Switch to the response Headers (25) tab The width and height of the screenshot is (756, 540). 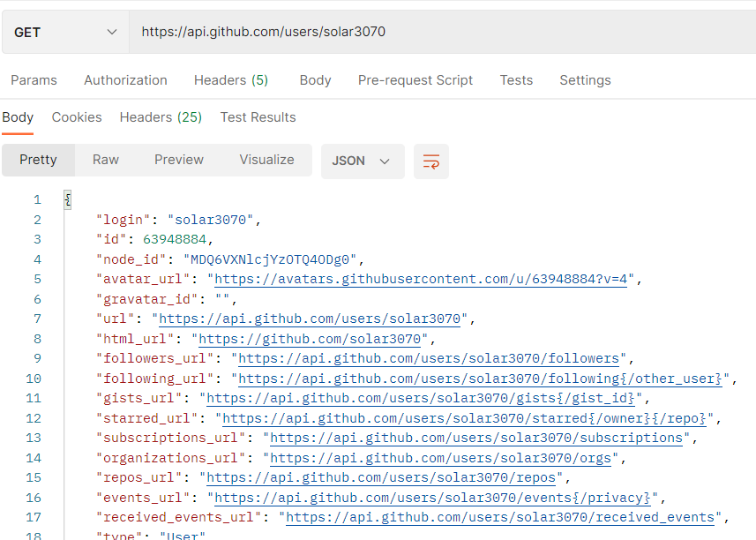[161, 117]
